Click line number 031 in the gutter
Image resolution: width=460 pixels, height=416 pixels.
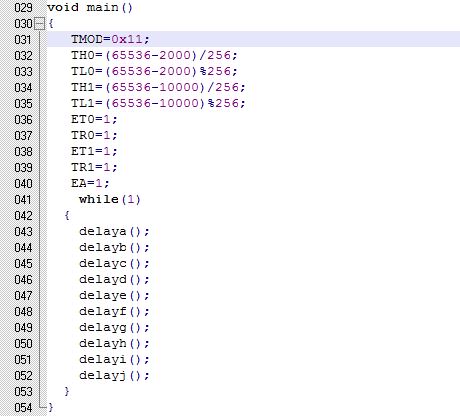(23, 40)
